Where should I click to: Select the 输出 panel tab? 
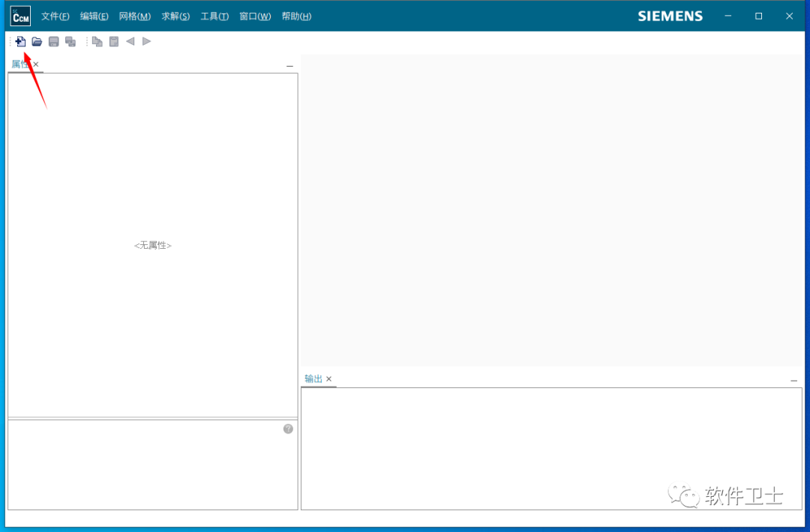pos(313,378)
